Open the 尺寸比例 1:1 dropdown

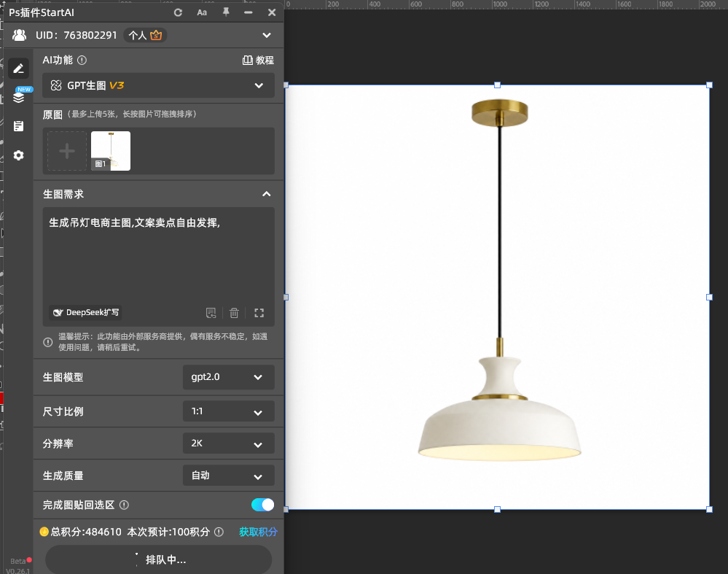click(228, 411)
